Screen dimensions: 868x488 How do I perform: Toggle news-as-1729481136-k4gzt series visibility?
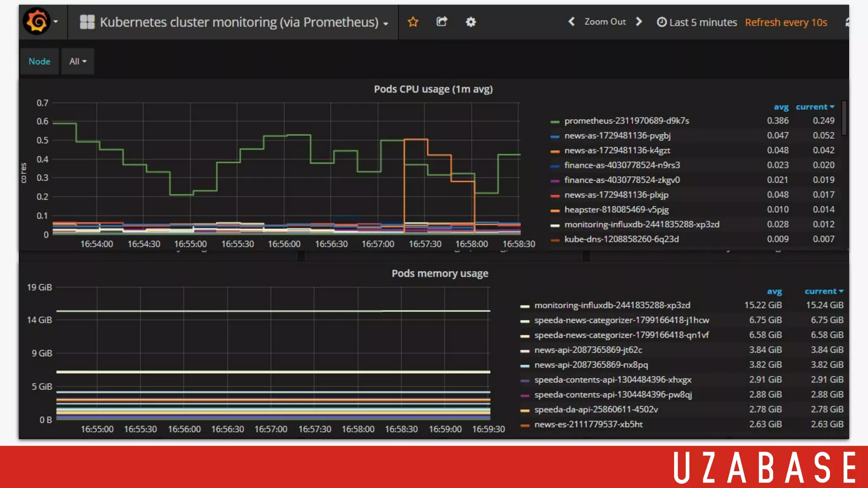pyautogui.click(x=617, y=150)
